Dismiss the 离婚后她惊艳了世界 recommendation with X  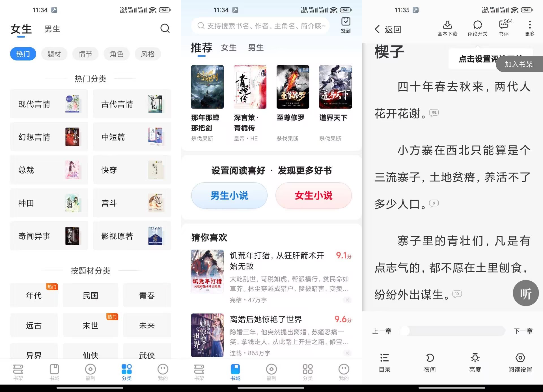(347, 353)
